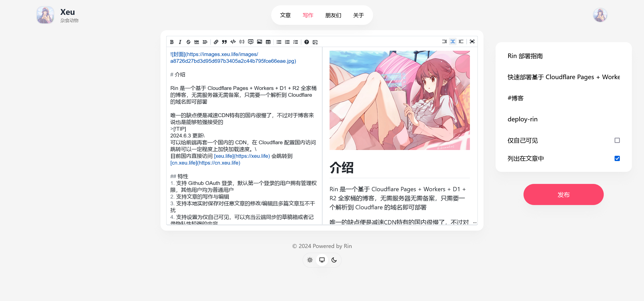This screenshot has height=301, width=644.
Task: Select the light theme sun icon
Action: point(310,260)
